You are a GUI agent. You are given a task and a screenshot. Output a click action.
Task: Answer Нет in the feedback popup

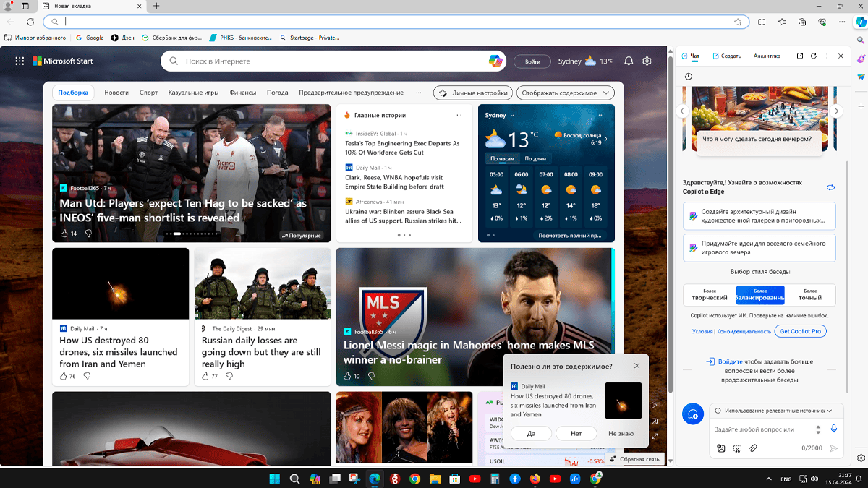[x=576, y=433]
